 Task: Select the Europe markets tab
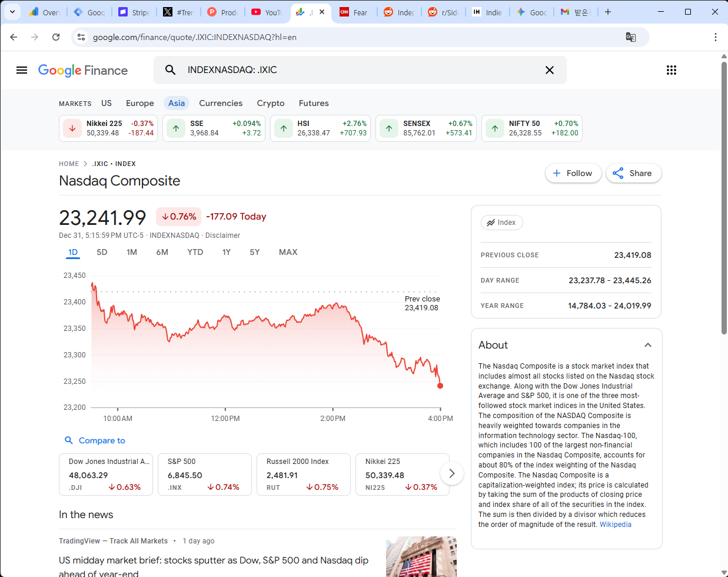(139, 103)
